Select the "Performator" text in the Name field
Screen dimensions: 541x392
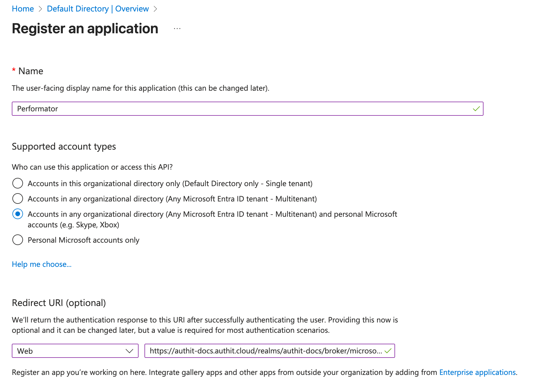point(38,109)
